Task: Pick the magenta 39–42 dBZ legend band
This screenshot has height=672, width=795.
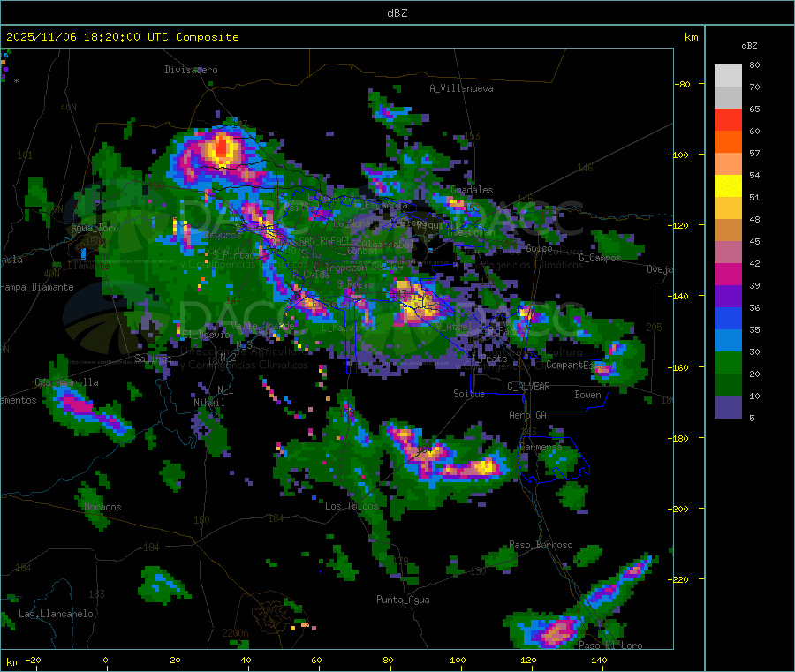Action: 728,274
